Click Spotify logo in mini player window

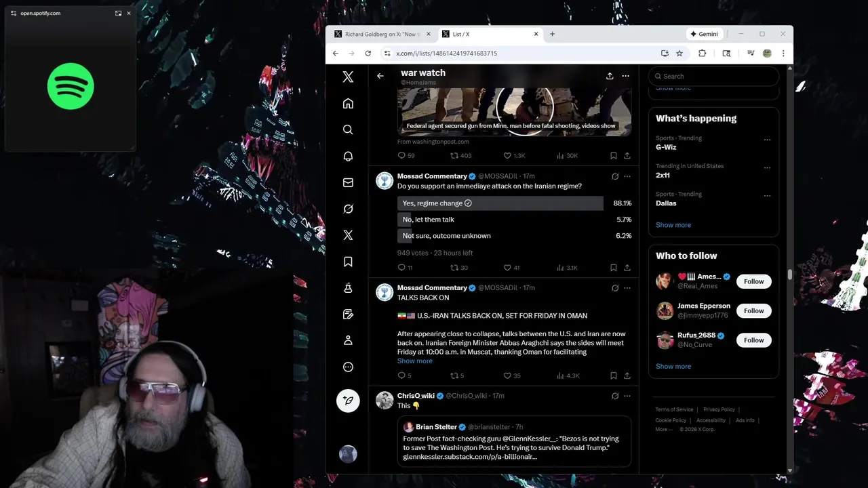coord(71,86)
